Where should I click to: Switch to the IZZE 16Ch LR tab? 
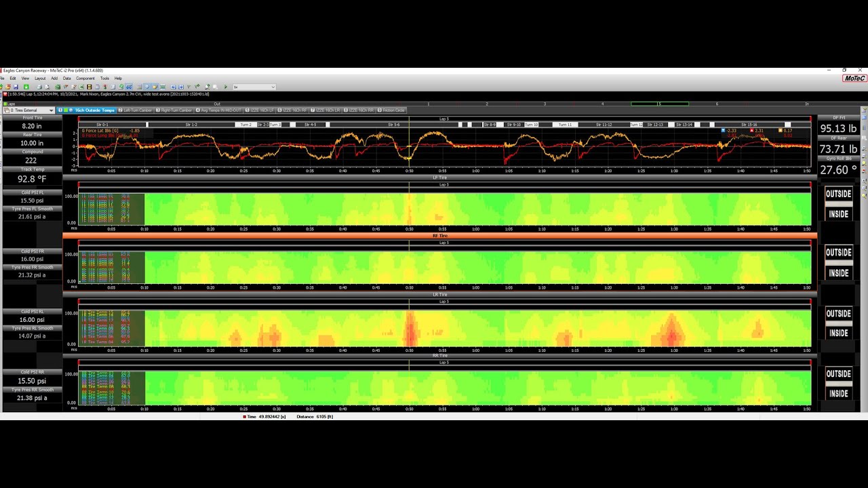click(x=325, y=110)
